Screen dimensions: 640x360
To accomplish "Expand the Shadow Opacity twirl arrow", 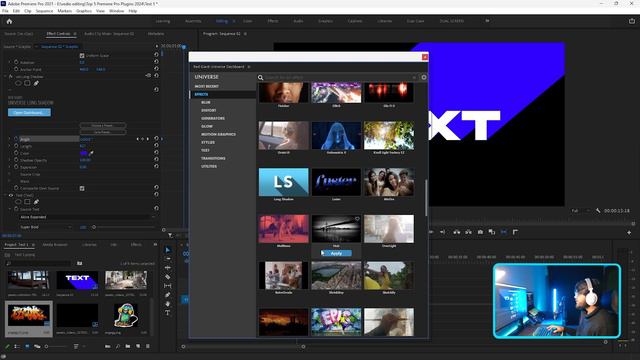I will tap(10, 160).
